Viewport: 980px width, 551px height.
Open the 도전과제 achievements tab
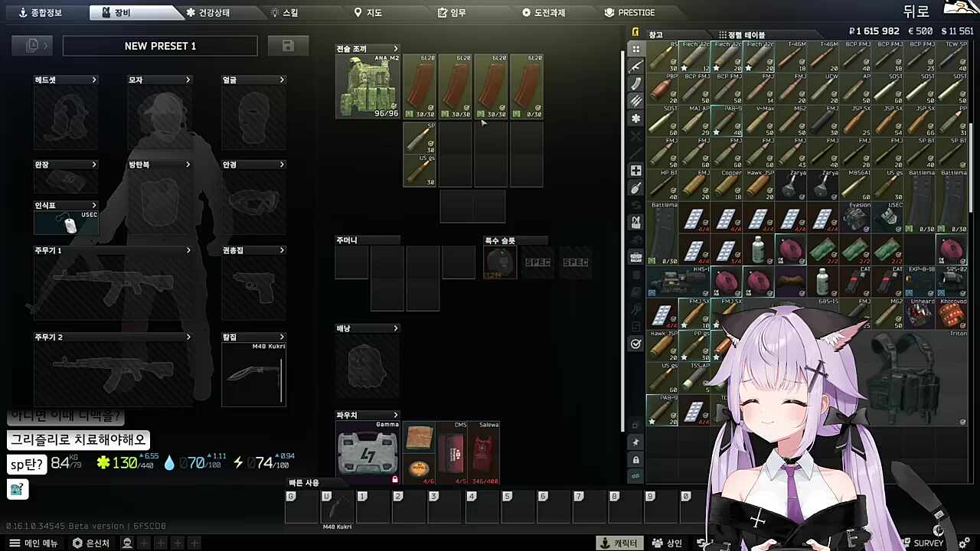(x=544, y=12)
